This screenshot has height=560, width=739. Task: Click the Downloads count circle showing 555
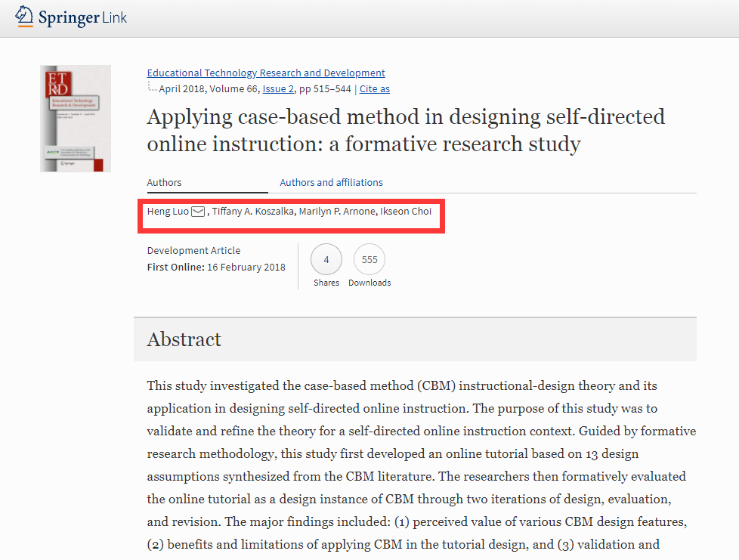[x=369, y=260]
